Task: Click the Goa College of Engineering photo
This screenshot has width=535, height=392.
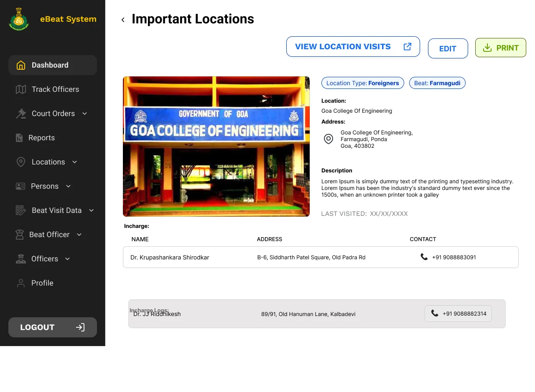Action: click(216, 147)
